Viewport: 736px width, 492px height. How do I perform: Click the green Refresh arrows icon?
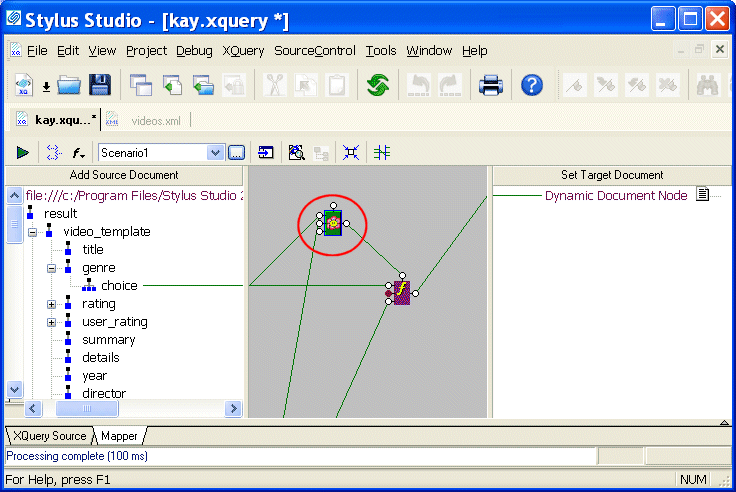click(377, 86)
